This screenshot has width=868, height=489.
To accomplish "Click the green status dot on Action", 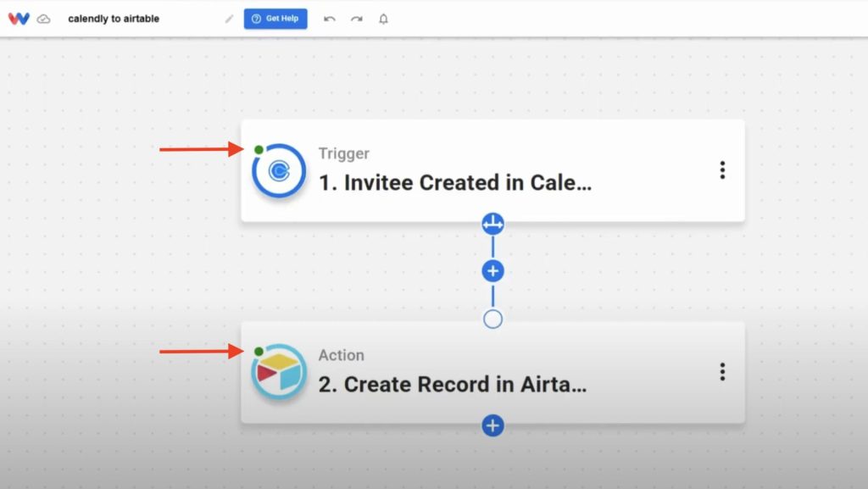I will (x=259, y=351).
